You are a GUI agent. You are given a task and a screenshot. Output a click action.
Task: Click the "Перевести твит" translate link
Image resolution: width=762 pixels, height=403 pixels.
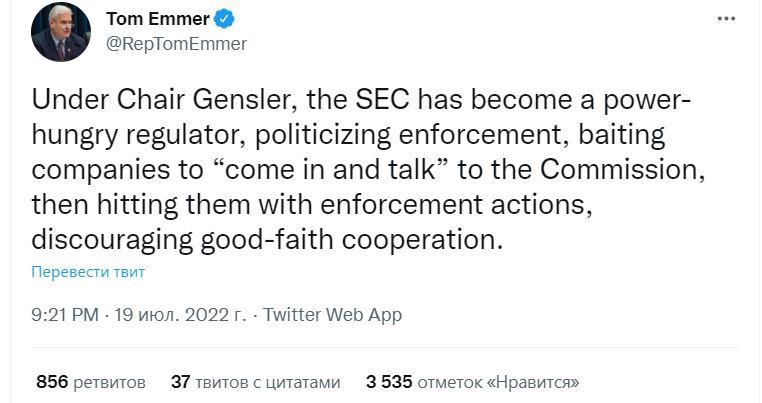(x=88, y=272)
